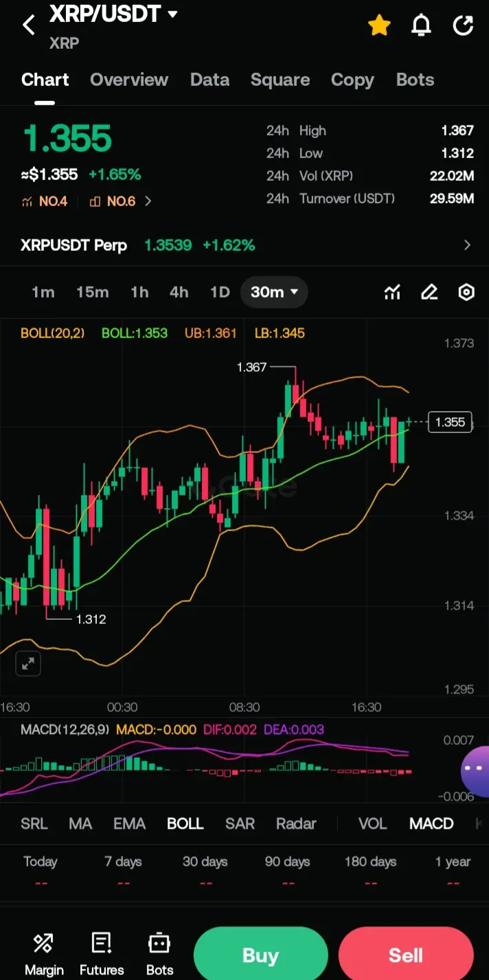Tap the LB:1.345 lower band value
Screen dimensions: 489x980
point(280,333)
